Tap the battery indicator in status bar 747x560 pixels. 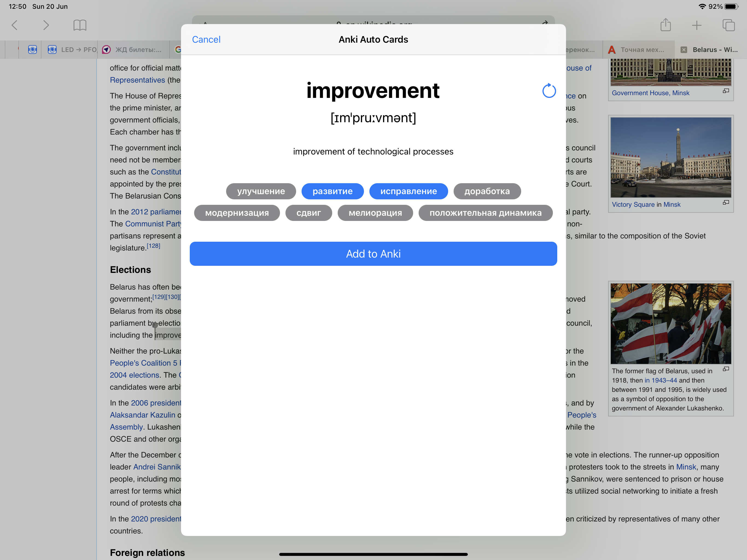point(731,6)
